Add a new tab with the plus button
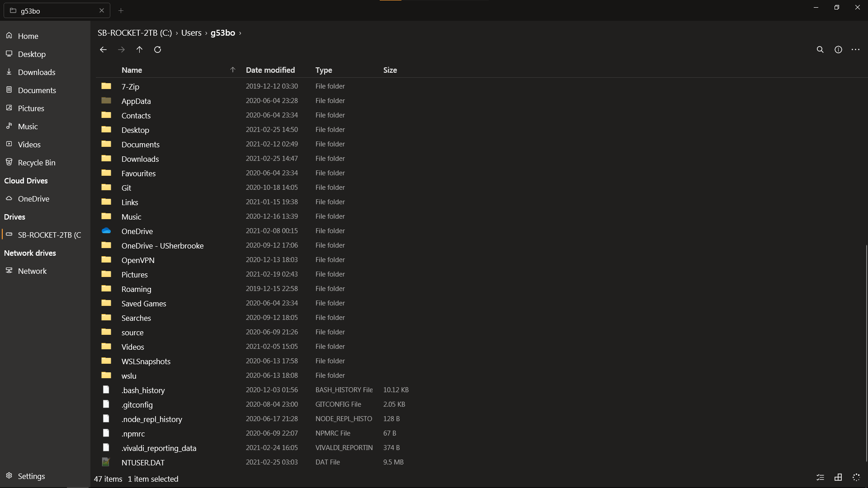This screenshot has width=868, height=488. (x=121, y=10)
